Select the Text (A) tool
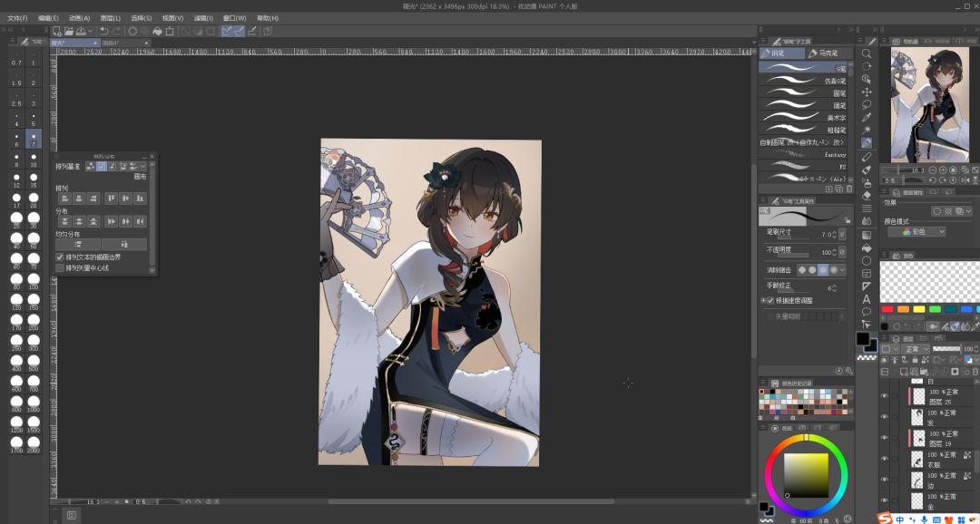The image size is (980, 524). [867, 298]
